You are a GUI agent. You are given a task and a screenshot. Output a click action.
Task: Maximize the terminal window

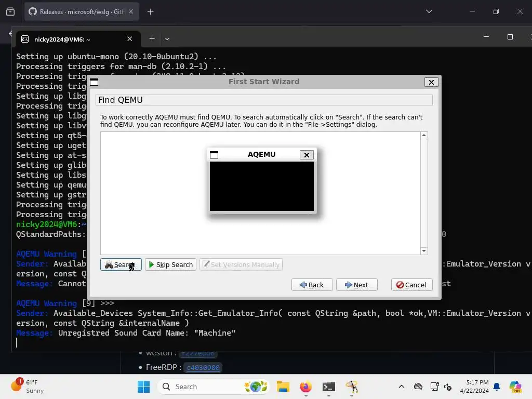(510, 37)
